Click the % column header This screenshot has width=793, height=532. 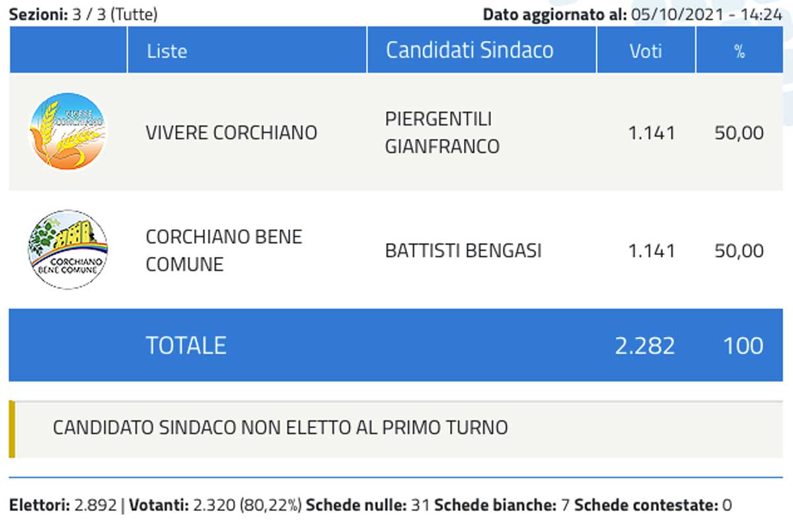(x=739, y=51)
